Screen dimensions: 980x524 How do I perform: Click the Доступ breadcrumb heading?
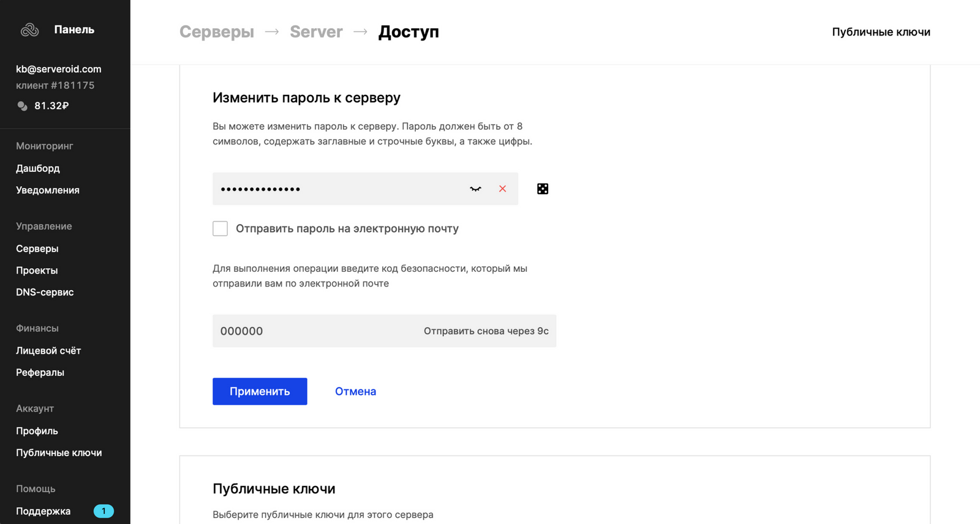coord(409,32)
